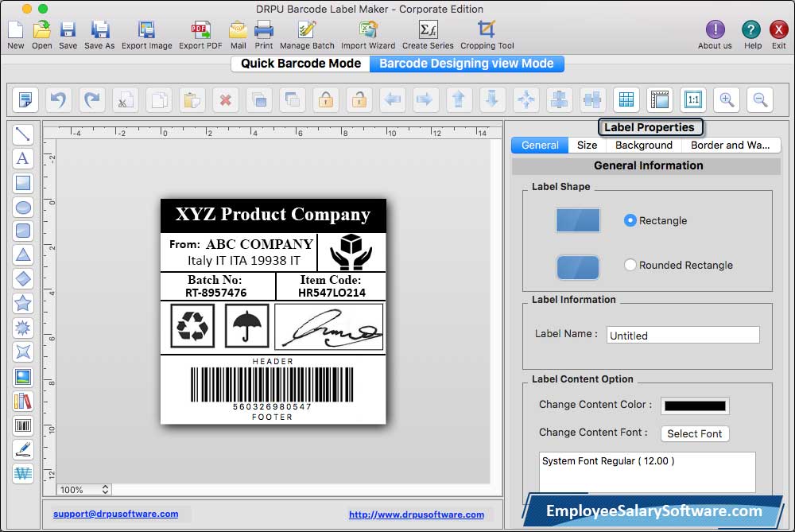The height and width of the screenshot is (532, 795).
Task: Select Rectangle label shape
Action: [630, 220]
